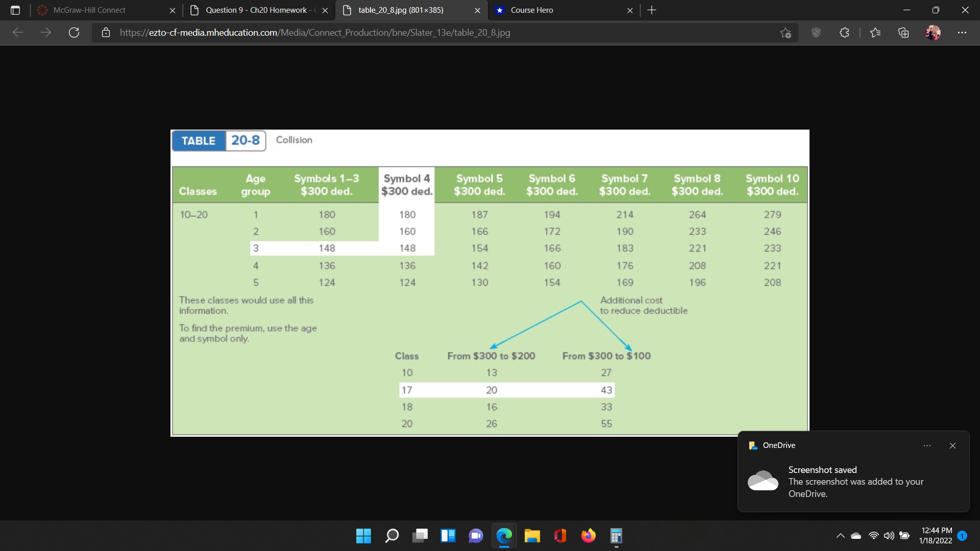Switch to the Course Hero tab
The width and height of the screenshot is (980, 551).
click(532, 10)
